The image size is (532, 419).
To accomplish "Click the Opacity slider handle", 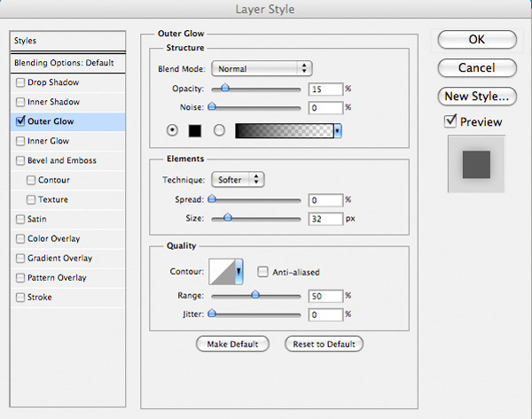I will pos(225,88).
